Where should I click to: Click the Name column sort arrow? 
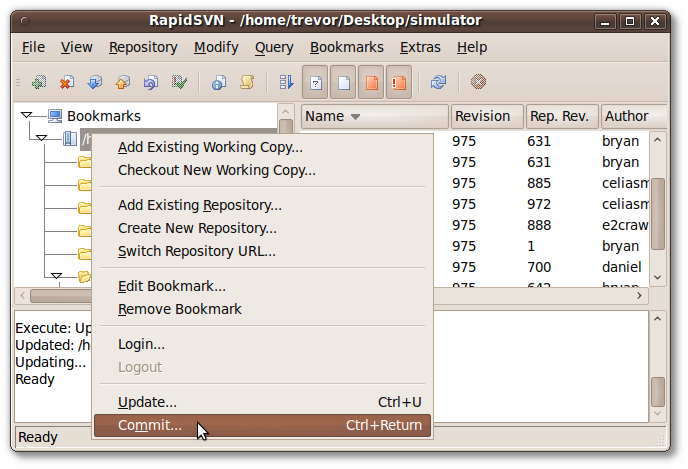pos(355,117)
